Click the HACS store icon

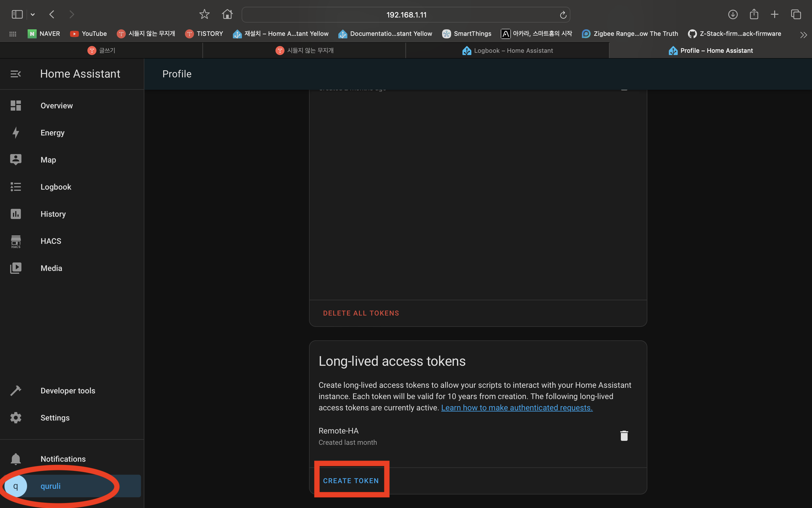pyautogui.click(x=16, y=241)
